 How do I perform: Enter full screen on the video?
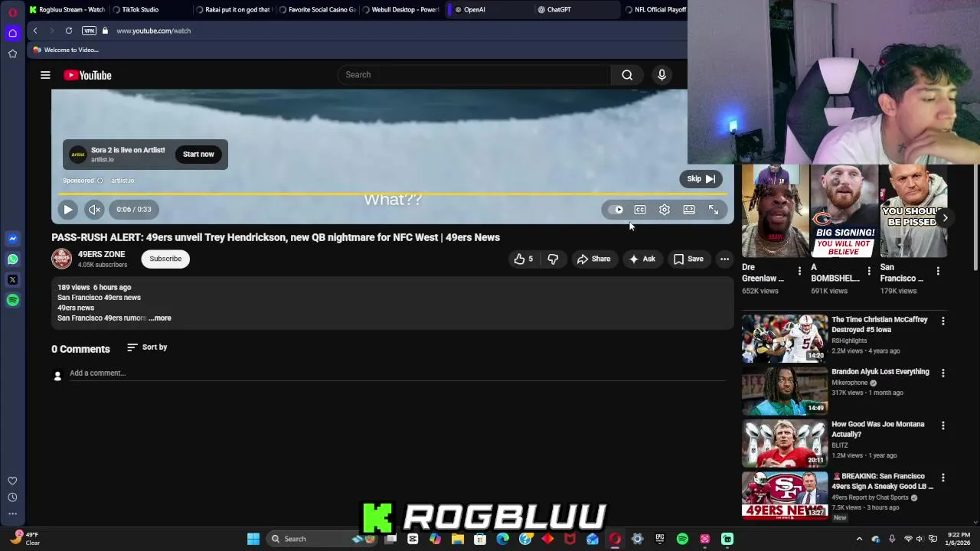[714, 210]
